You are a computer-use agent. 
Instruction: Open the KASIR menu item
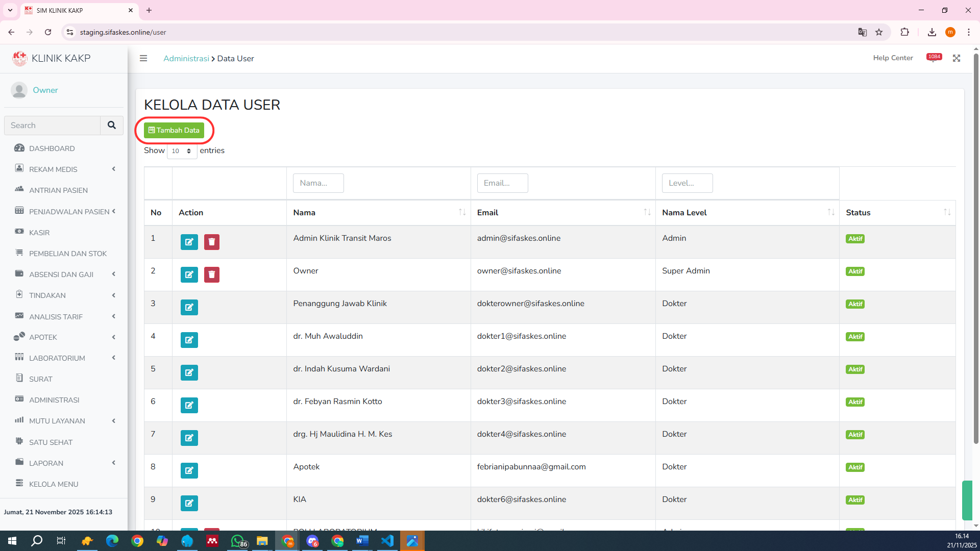(x=39, y=233)
